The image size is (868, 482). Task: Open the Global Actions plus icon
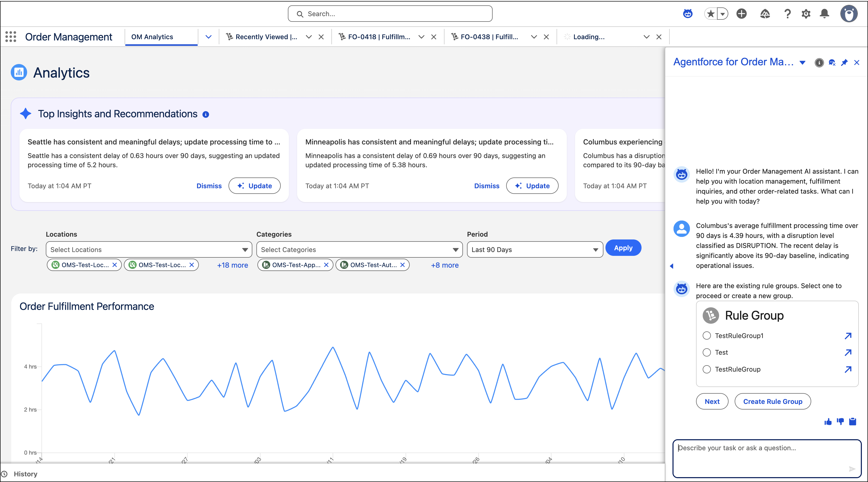(741, 14)
